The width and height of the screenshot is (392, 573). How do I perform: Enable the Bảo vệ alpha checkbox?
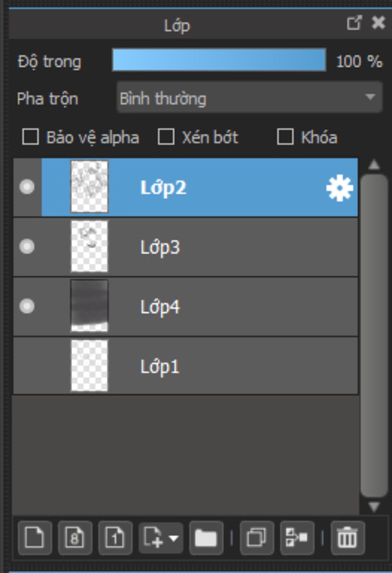tap(30, 137)
